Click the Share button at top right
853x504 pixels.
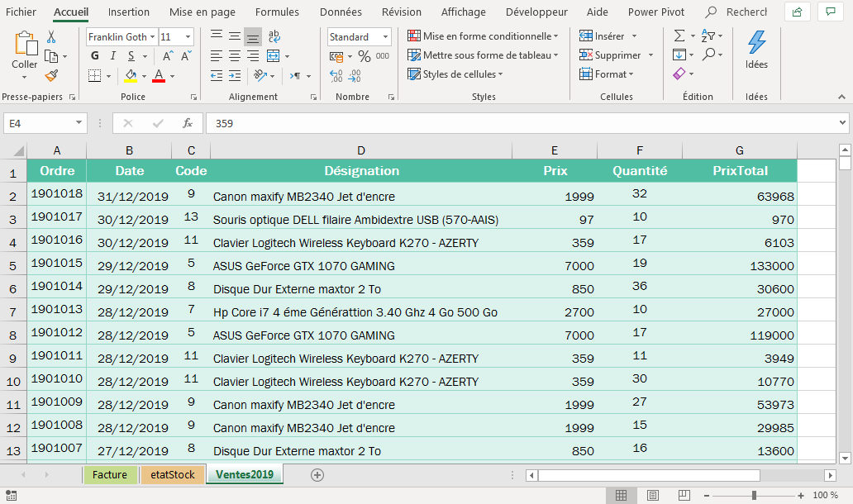point(797,12)
